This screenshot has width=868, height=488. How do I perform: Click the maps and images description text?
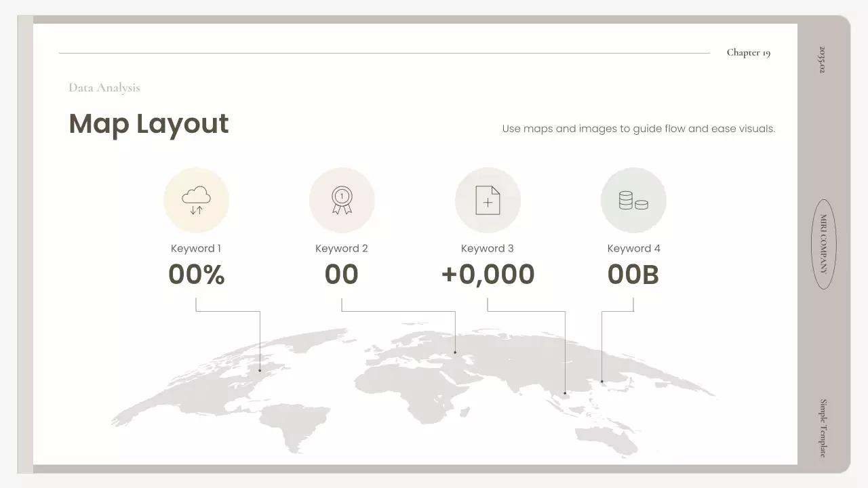click(x=638, y=129)
